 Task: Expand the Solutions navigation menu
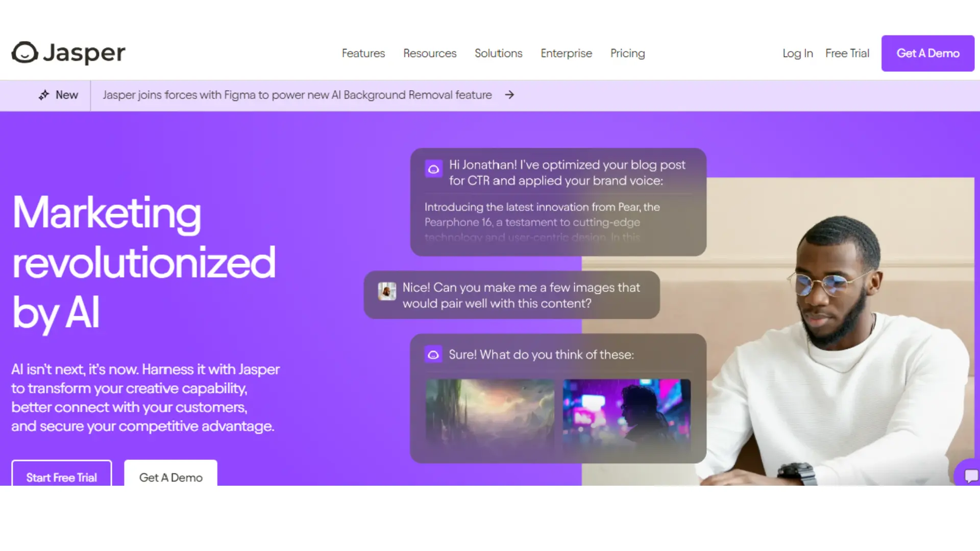point(499,53)
